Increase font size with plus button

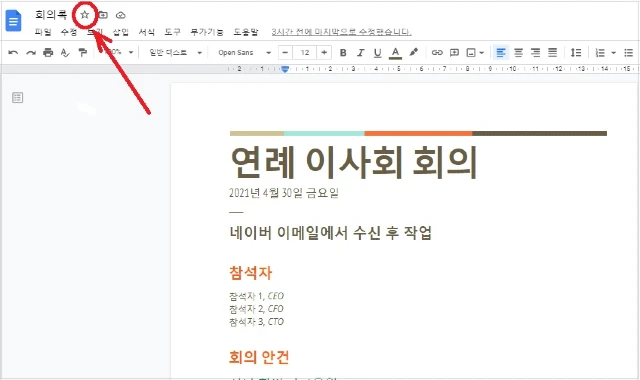(x=324, y=53)
